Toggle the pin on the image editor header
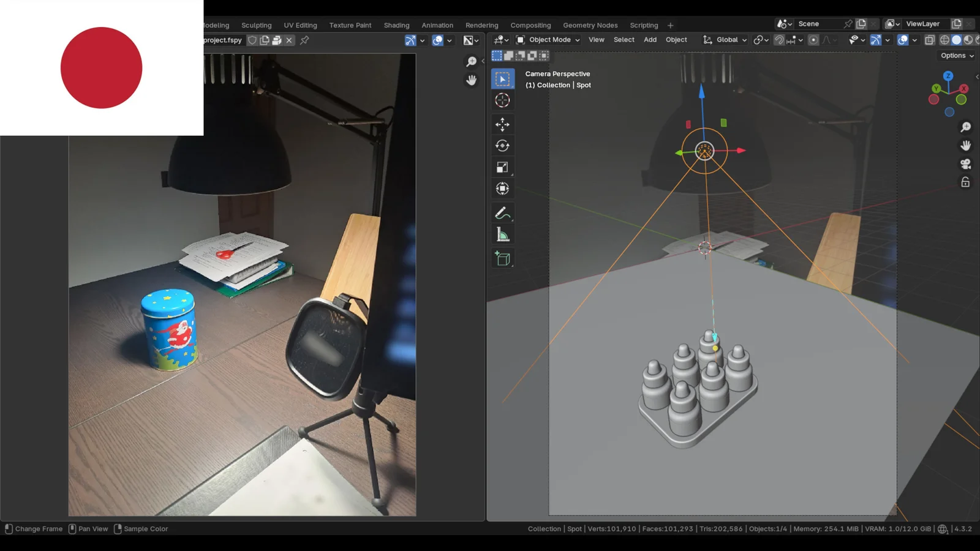 click(x=304, y=40)
